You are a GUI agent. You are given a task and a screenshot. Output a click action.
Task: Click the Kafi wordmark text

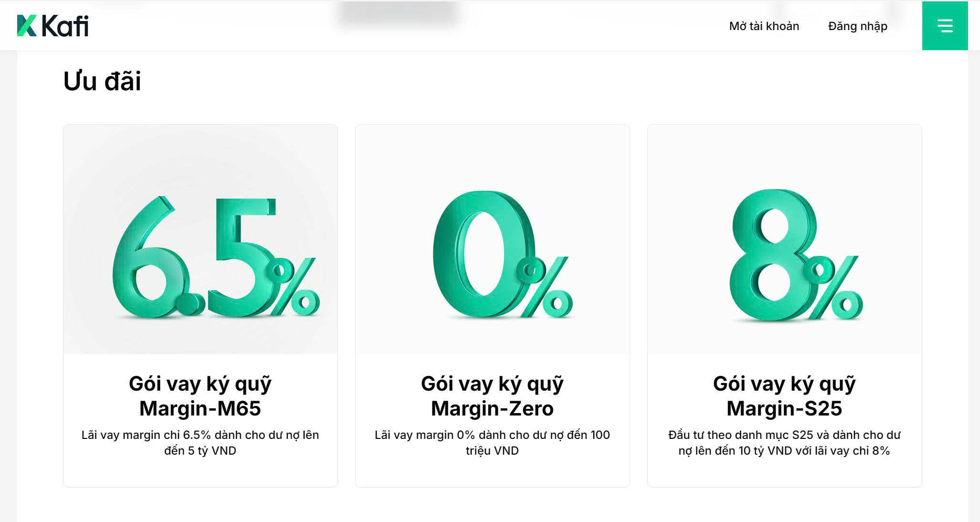(65, 26)
